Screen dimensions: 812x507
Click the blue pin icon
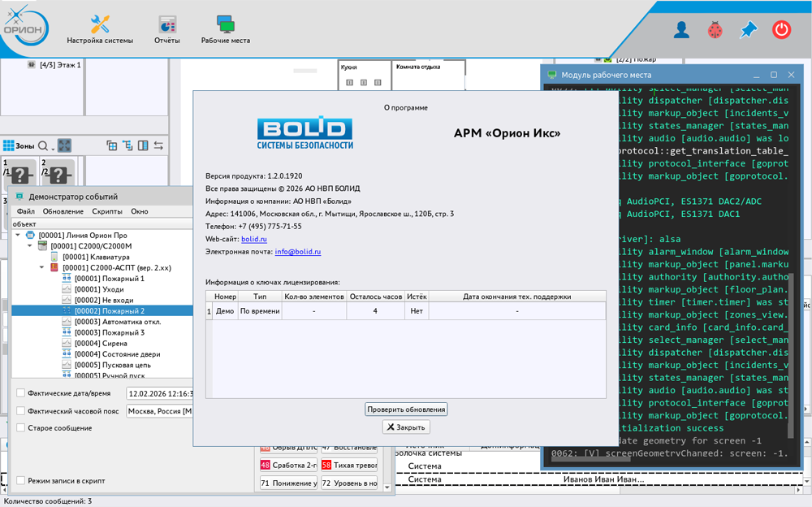748,30
